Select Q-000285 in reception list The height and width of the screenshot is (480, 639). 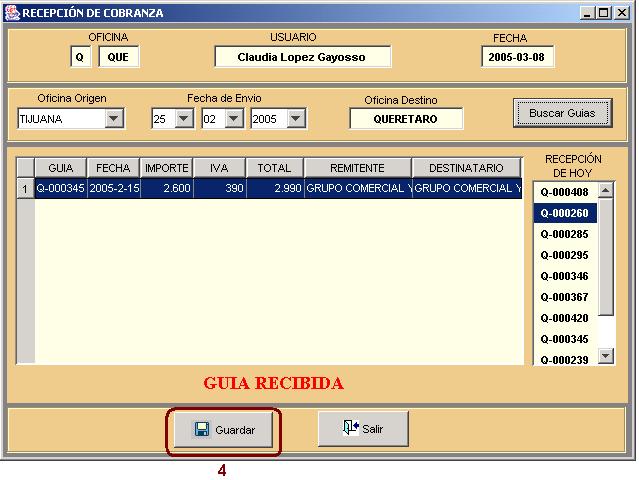click(564, 234)
